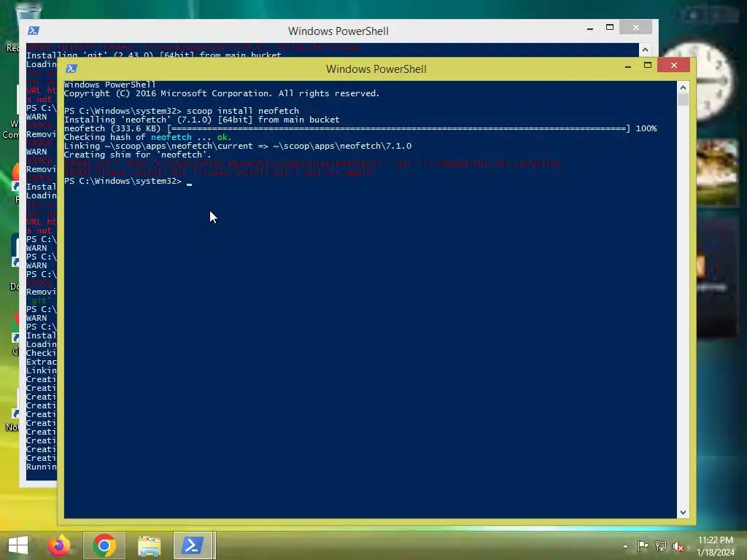Click the front PowerShell scrollbar thumb

683,99
